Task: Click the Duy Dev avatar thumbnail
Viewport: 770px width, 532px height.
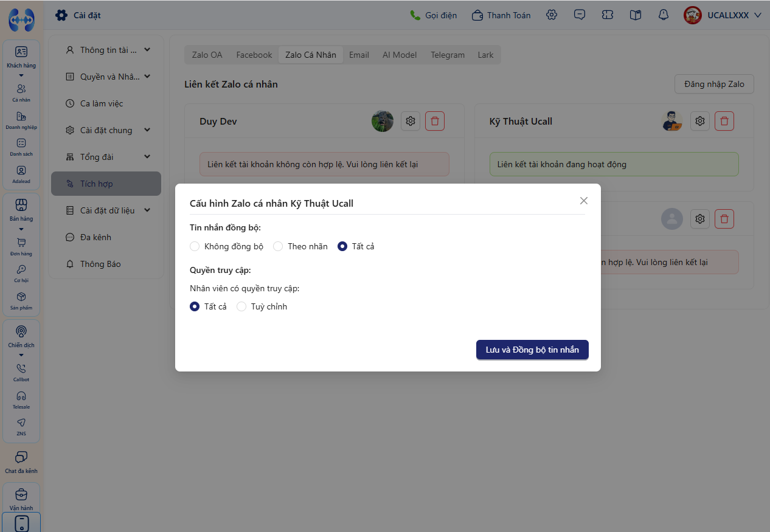Action: tap(383, 121)
